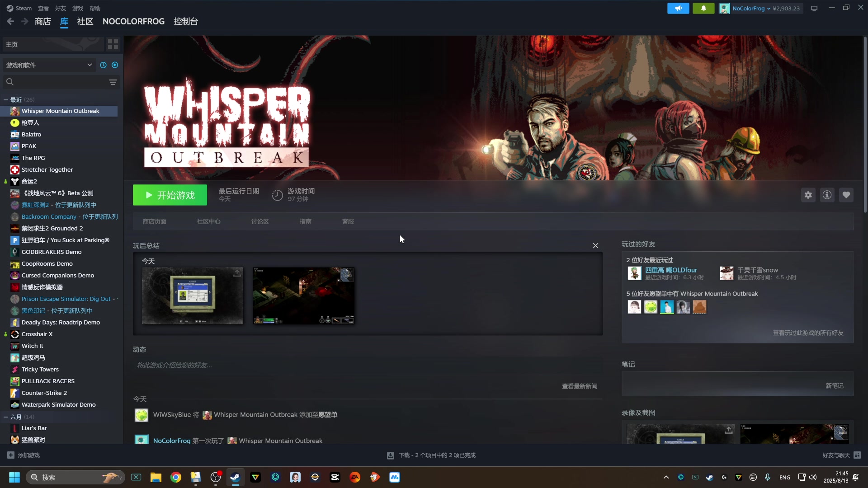
Task: Toggle recent activity clock filter
Action: click(104, 65)
